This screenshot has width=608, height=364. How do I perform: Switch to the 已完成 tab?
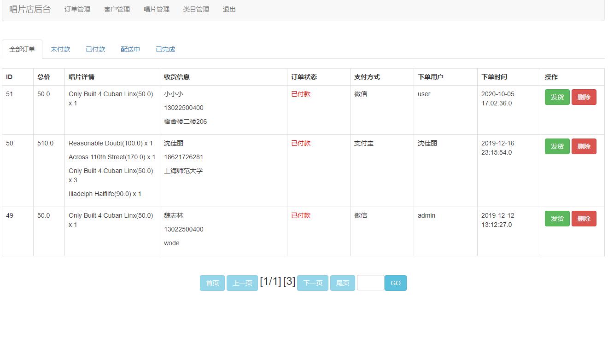click(164, 49)
